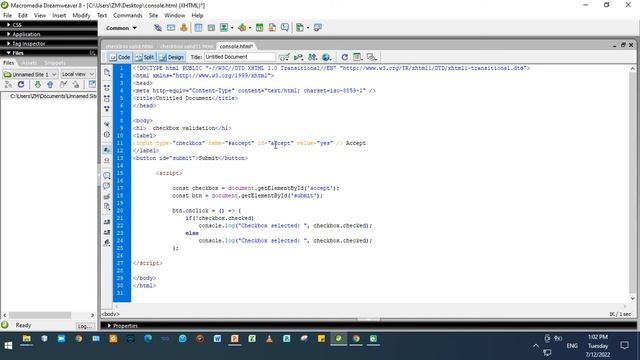640x360 pixels.
Task: Click the Log... button
Action: (85, 326)
